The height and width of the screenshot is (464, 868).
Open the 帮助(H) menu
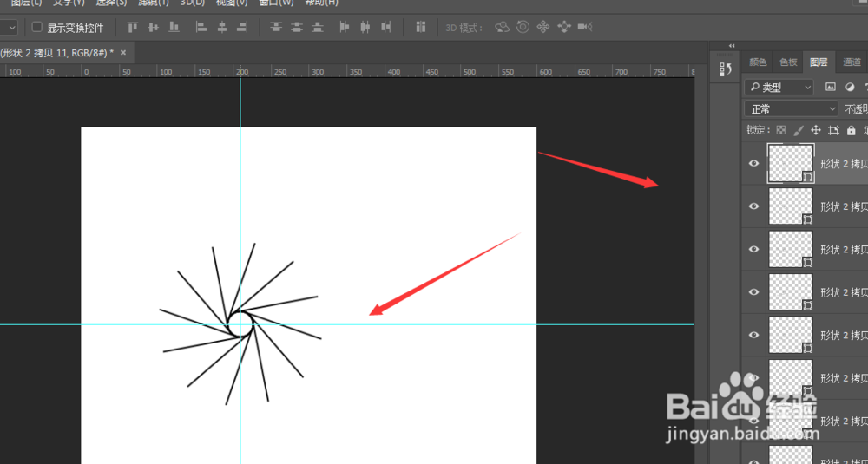322,3
